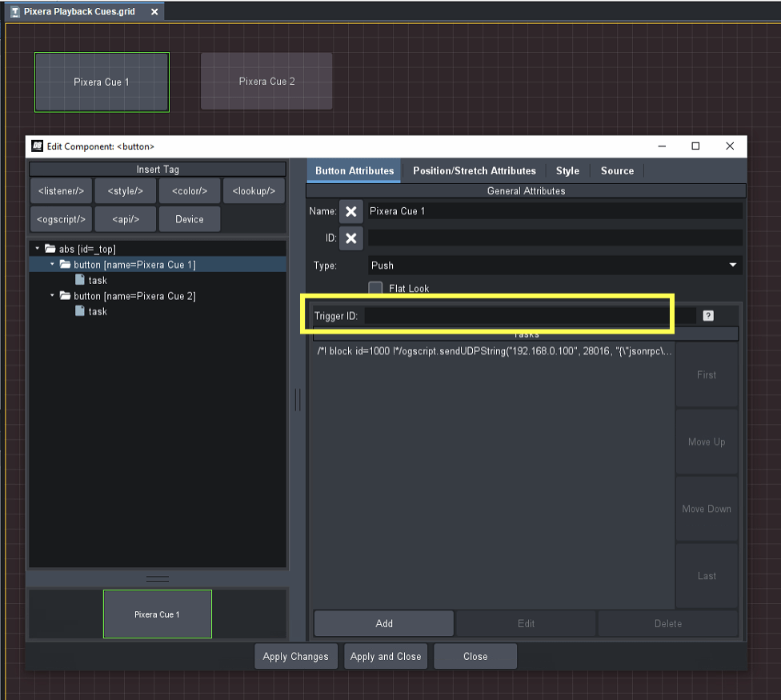This screenshot has height=700, width=781.
Task: Click the Delete task button
Action: pyautogui.click(x=668, y=623)
